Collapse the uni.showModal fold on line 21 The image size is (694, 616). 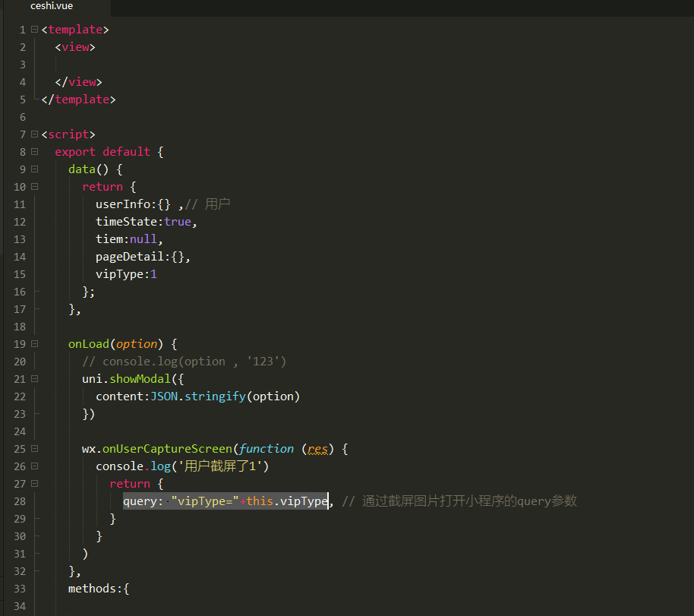34,379
